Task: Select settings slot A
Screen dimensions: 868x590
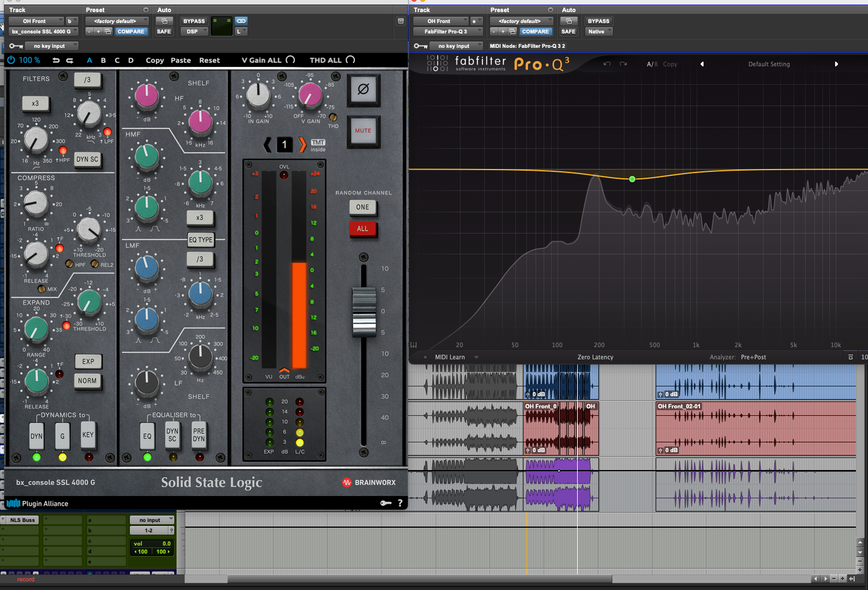Action: (89, 60)
